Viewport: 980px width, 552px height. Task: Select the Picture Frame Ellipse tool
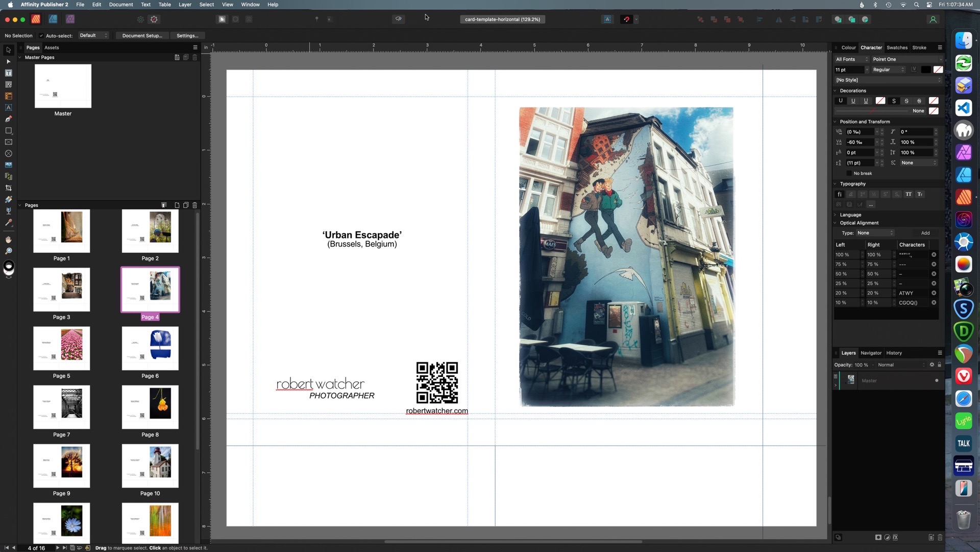[x=8, y=154]
